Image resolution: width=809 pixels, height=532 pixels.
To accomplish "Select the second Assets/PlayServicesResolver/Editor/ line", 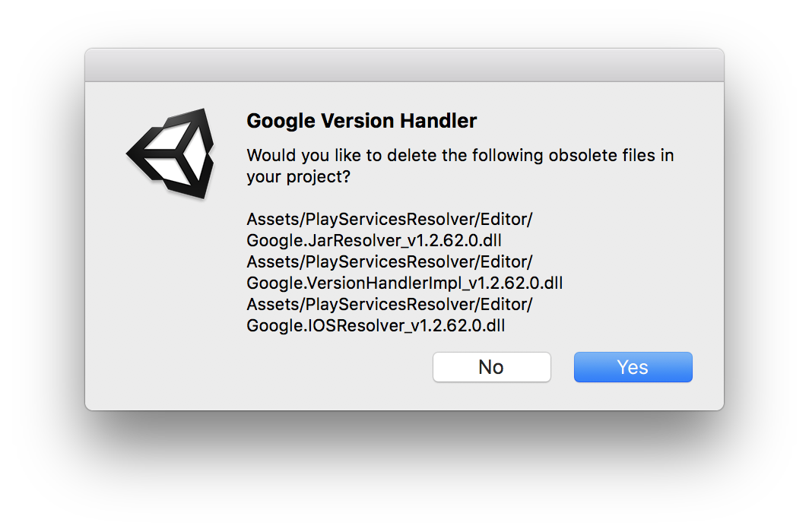I will pos(389,261).
